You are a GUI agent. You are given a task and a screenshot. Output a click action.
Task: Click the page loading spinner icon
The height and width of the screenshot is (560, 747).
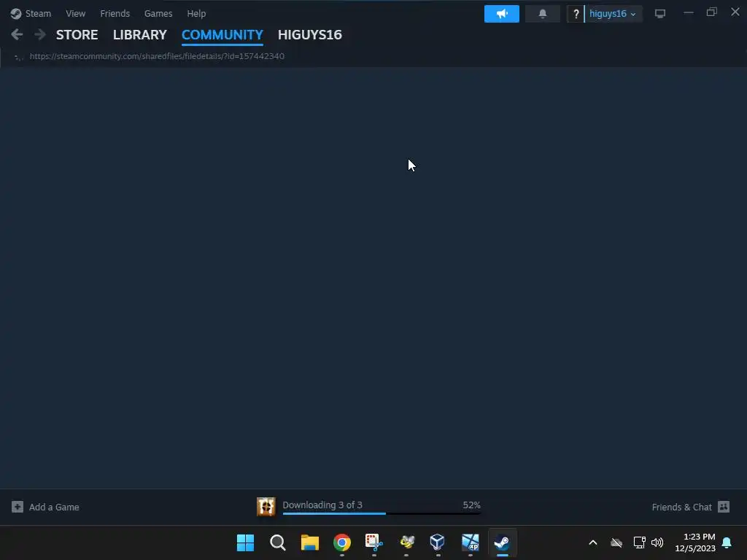coord(18,57)
